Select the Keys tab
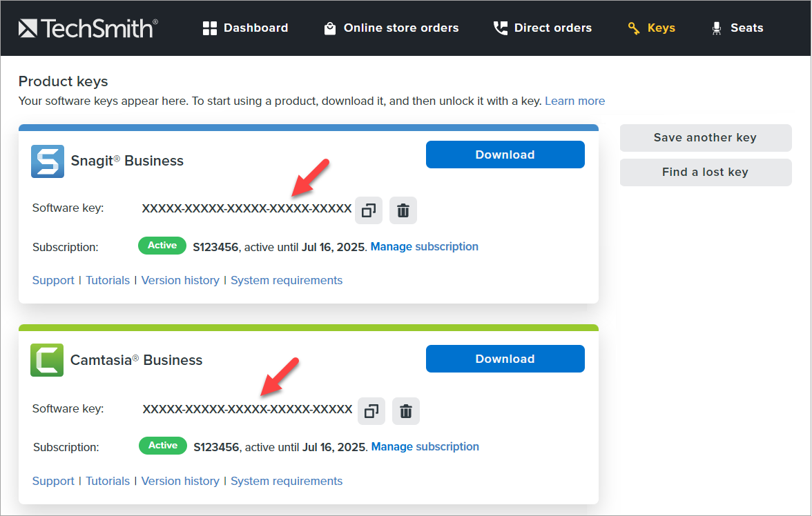Screen dimensions: 812x516 coord(651,28)
